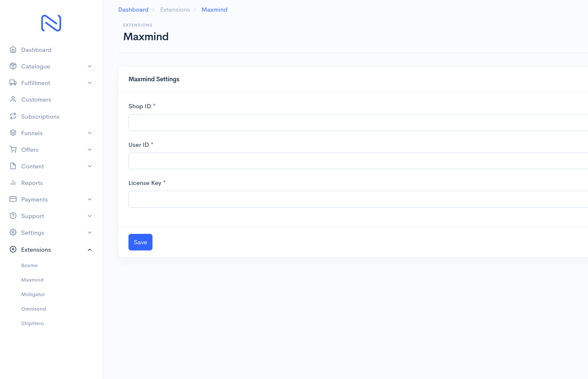588x379 pixels.
Task: Select the Fulfillment menu label
Action: [x=36, y=83]
